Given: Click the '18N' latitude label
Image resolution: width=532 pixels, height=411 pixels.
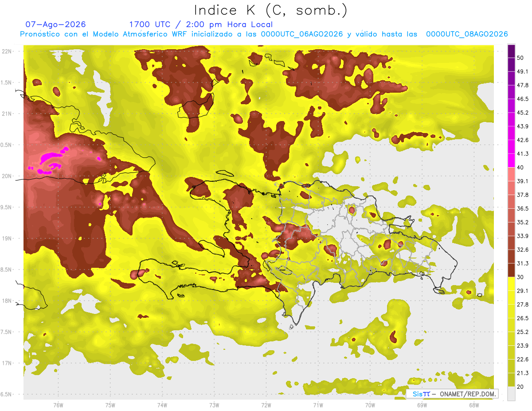Looking at the screenshot, I should coord(7,301).
